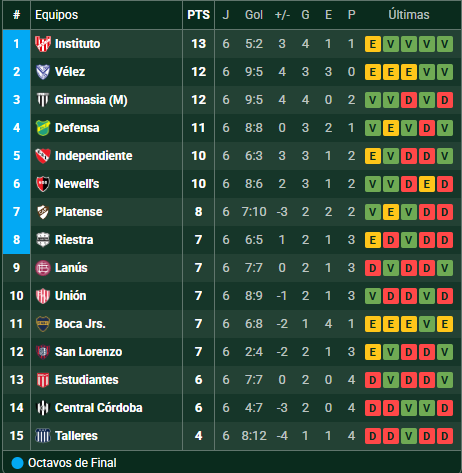Viewport: 462px width, 473px height.
Task: Click Unión's first green V result badge
Action: (x=373, y=296)
